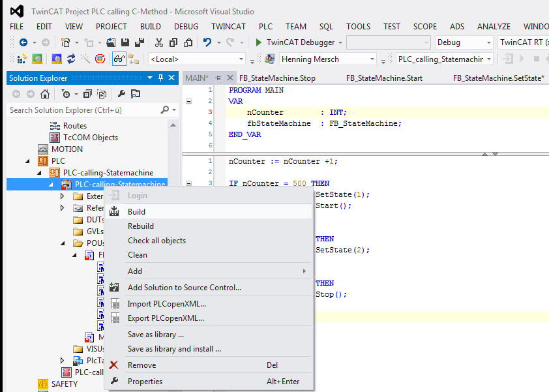Click the Show Sub Items icon

click(x=134, y=59)
